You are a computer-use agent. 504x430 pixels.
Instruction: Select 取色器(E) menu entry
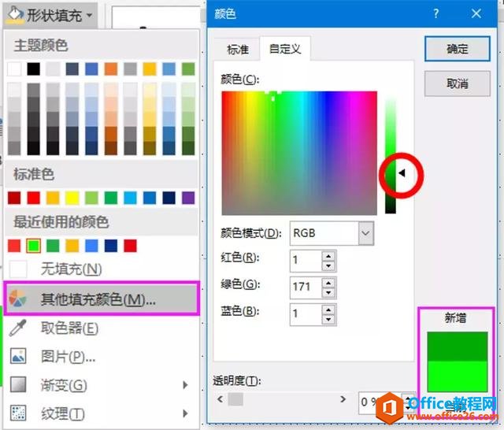pyautogui.click(x=102, y=328)
